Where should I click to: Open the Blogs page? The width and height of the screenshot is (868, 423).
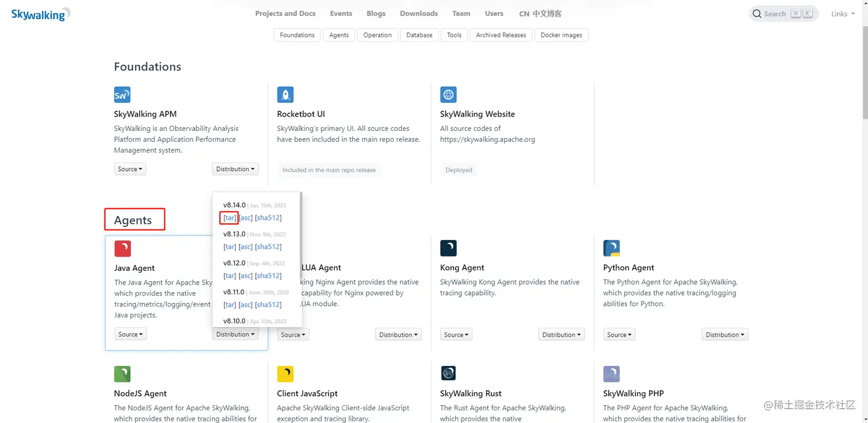click(376, 13)
